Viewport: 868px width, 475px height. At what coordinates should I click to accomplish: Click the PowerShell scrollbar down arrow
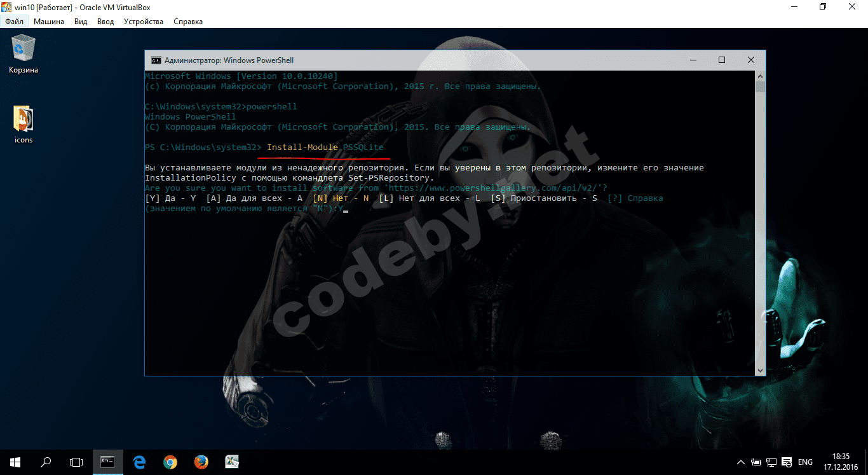(x=760, y=370)
